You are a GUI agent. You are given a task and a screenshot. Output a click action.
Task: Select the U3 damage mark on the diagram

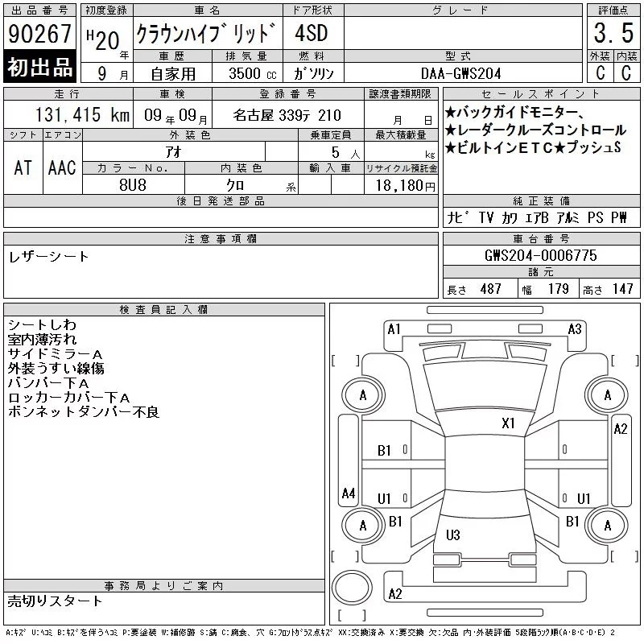click(x=452, y=535)
